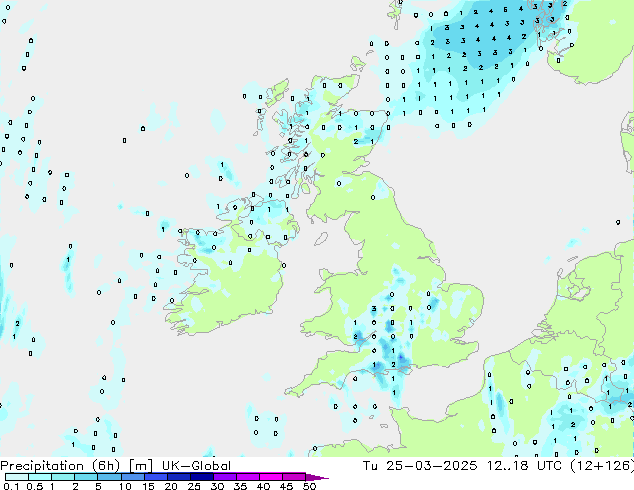This screenshot has width=634, height=490.
Task: Click the '0.1' legend scale label
Action: tap(11, 486)
